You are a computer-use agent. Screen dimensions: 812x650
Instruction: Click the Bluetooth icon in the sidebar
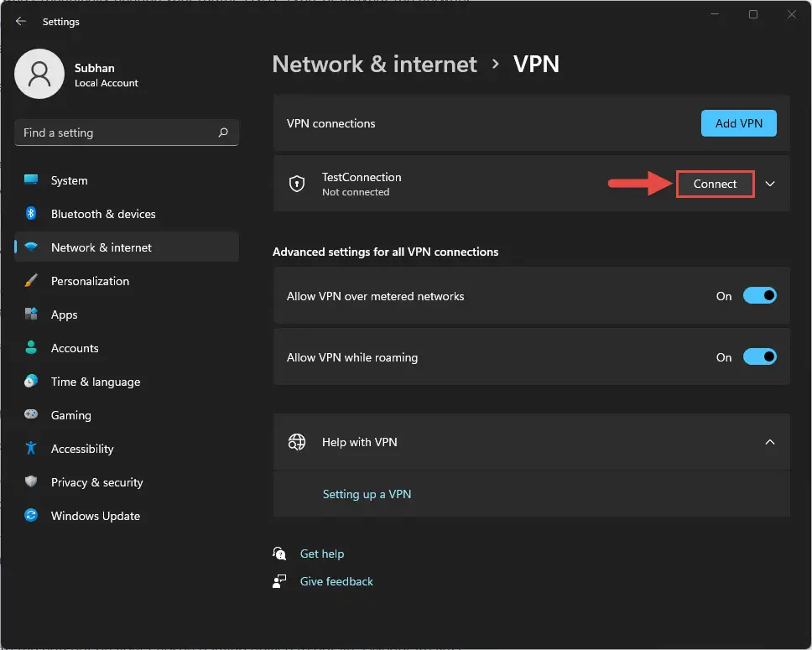click(31, 213)
